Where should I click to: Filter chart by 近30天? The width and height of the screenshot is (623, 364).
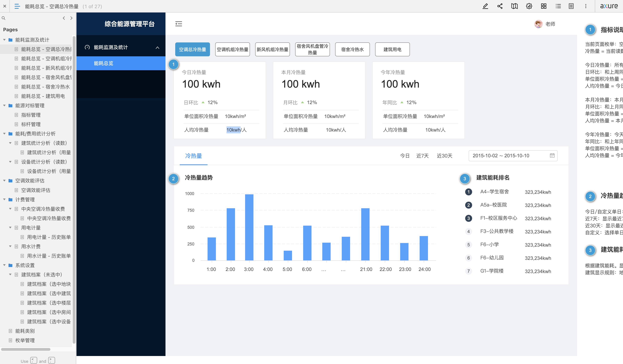click(444, 156)
